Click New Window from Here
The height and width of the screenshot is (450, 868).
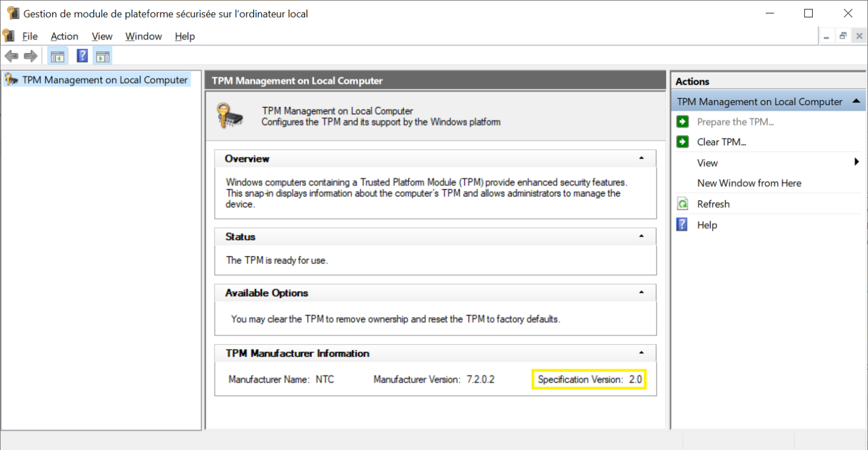tap(749, 183)
